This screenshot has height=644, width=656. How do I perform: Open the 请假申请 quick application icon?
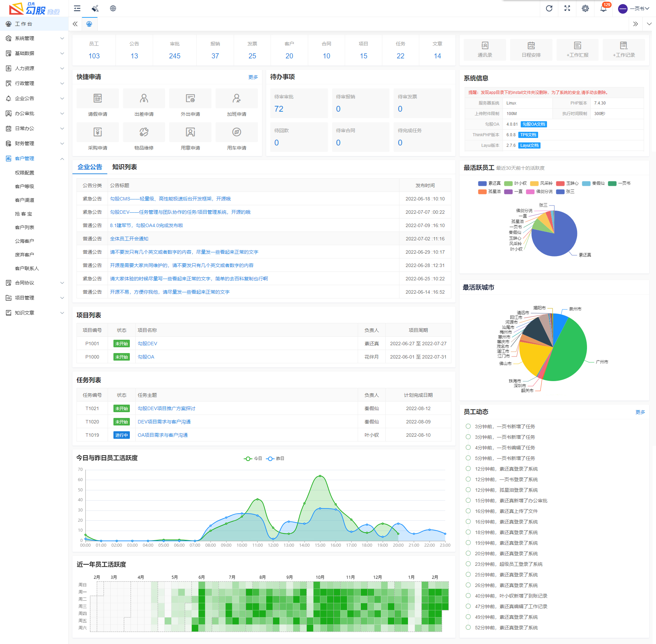[x=98, y=99]
